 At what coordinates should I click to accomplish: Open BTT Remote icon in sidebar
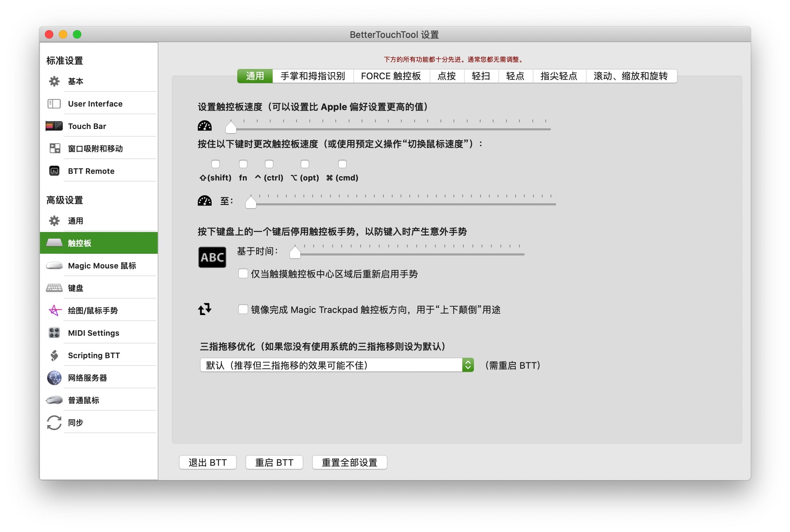coord(54,171)
